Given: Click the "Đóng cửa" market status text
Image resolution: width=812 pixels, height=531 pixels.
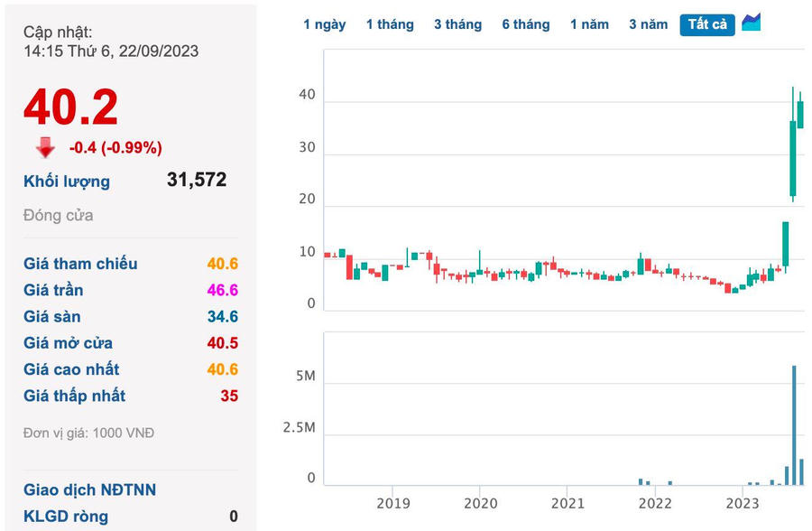Looking at the screenshot, I should (58, 216).
